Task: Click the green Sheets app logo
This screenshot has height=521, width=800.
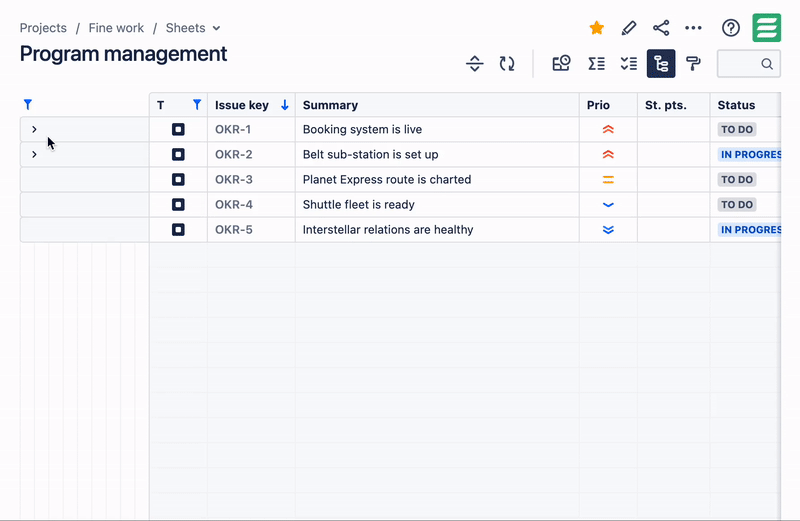Action: [766, 28]
